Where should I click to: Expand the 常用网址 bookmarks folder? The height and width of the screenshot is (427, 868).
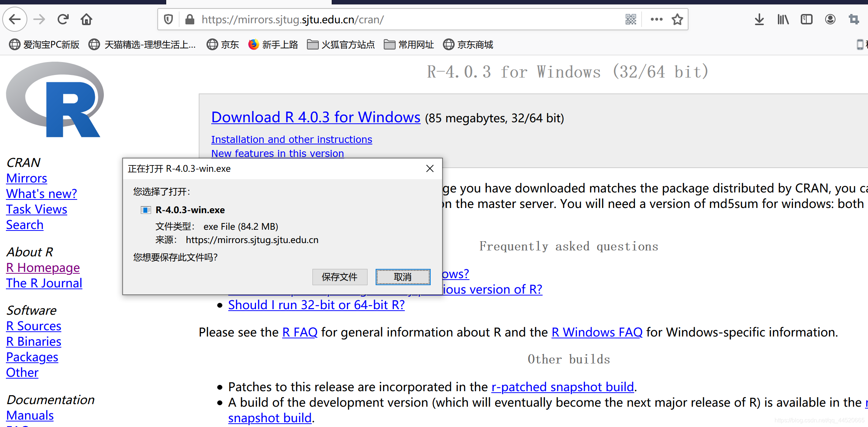pyautogui.click(x=409, y=45)
